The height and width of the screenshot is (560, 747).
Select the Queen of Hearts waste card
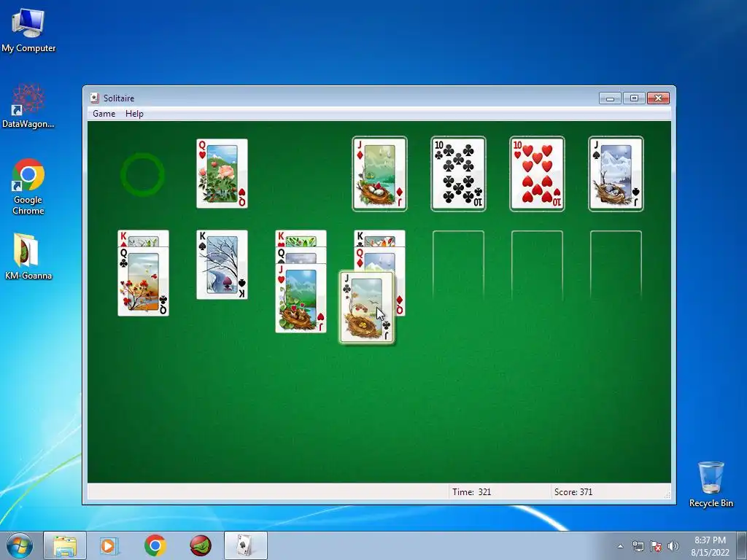coord(222,174)
